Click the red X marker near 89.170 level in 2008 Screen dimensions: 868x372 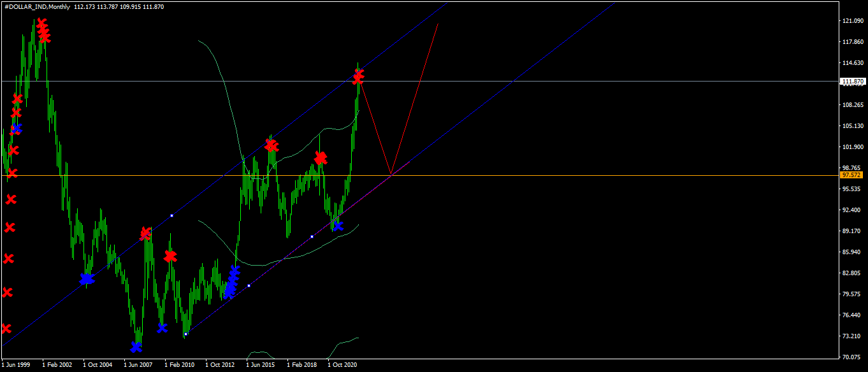(x=146, y=233)
